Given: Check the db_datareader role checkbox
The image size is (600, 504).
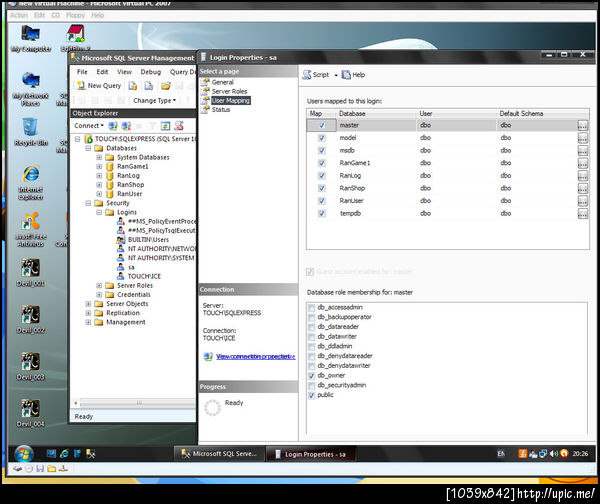Looking at the screenshot, I should point(311,327).
